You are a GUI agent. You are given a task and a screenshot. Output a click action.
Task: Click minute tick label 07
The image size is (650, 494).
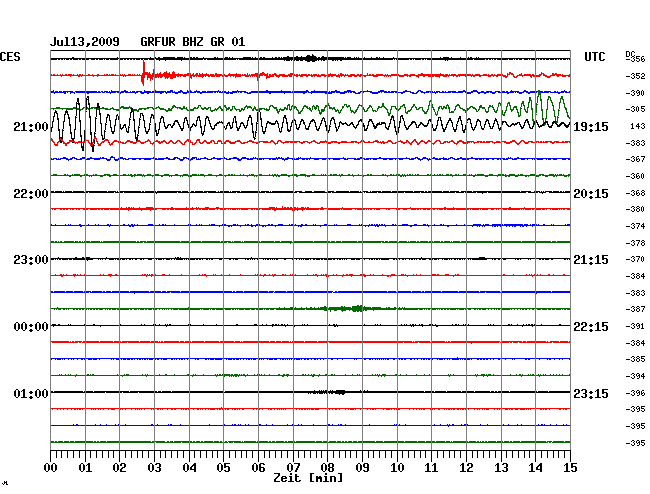(x=293, y=468)
